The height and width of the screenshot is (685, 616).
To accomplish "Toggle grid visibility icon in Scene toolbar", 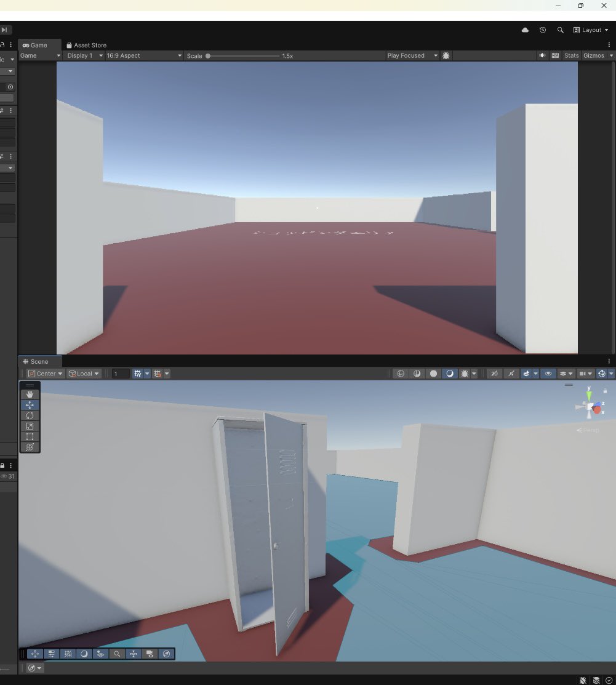I will point(138,374).
